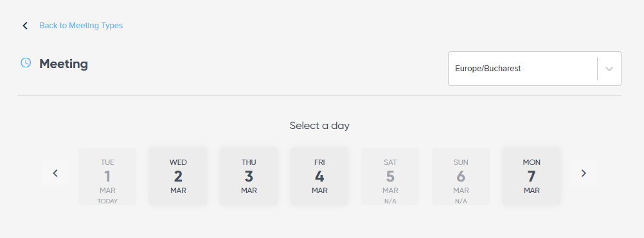The image size is (644, 238).
Task: Click the unavailable Sunday 6 March card
Action: click(x=461, y=176)
